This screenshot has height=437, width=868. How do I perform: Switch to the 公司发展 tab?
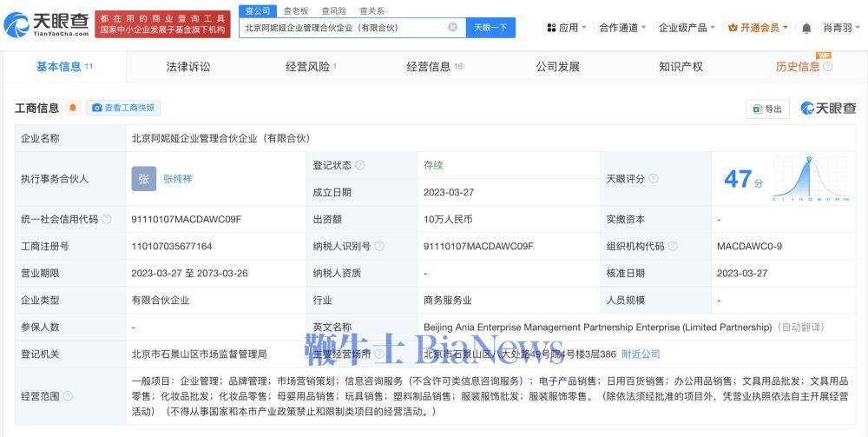[x=557, y=67]
